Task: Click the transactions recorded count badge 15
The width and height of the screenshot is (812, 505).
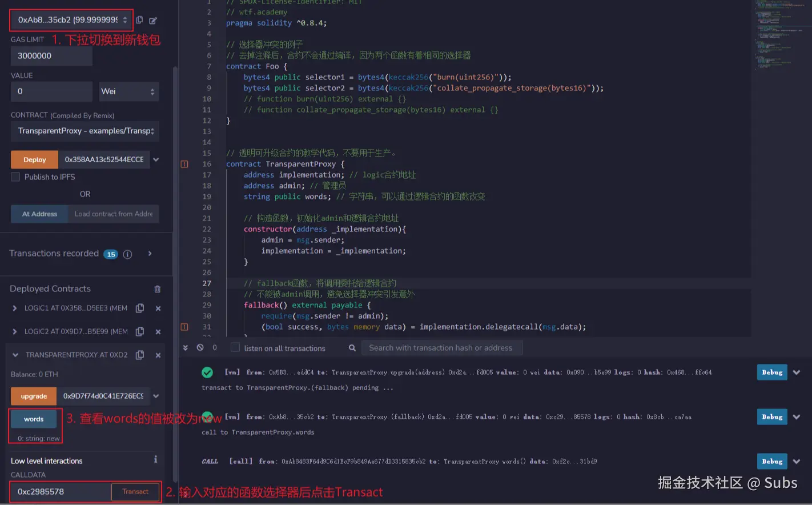Action: (111, 255)
